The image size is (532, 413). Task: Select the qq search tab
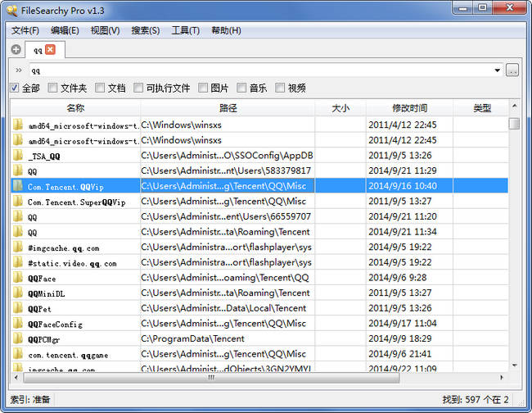click(x=38, y=50)
